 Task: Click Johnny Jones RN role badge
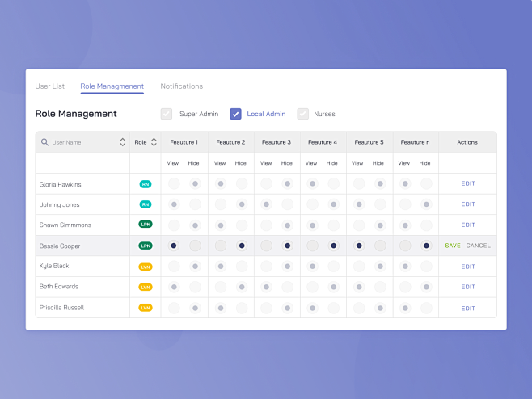click(x=146, y=204)
